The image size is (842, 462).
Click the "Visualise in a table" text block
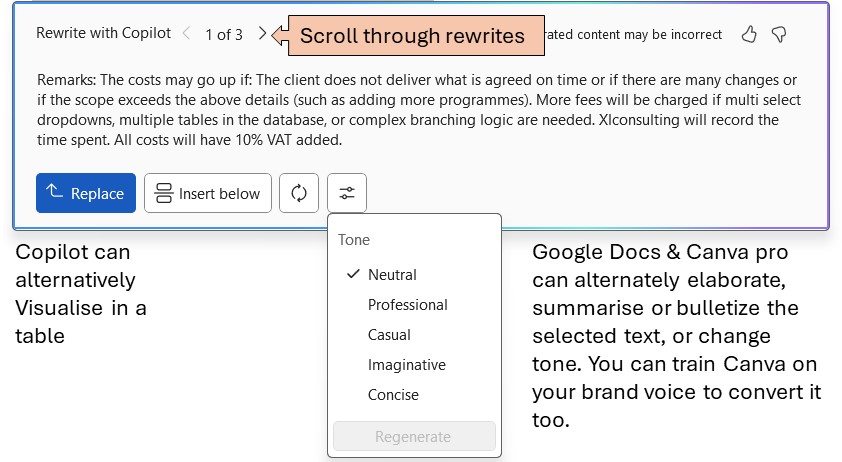tap(81, 294)
